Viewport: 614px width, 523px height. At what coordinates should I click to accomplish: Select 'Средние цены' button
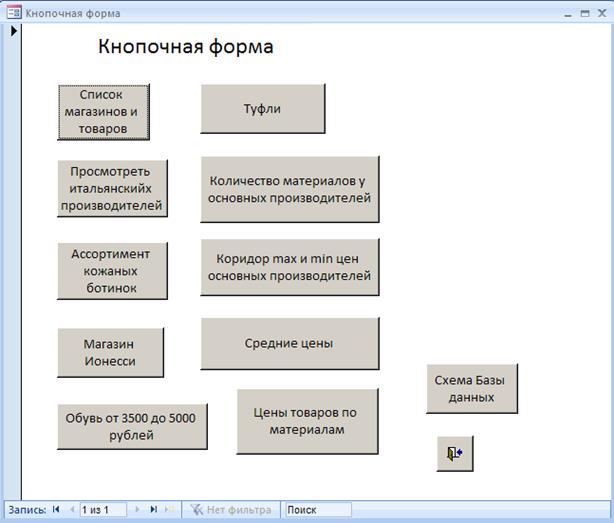click(289, 344)
